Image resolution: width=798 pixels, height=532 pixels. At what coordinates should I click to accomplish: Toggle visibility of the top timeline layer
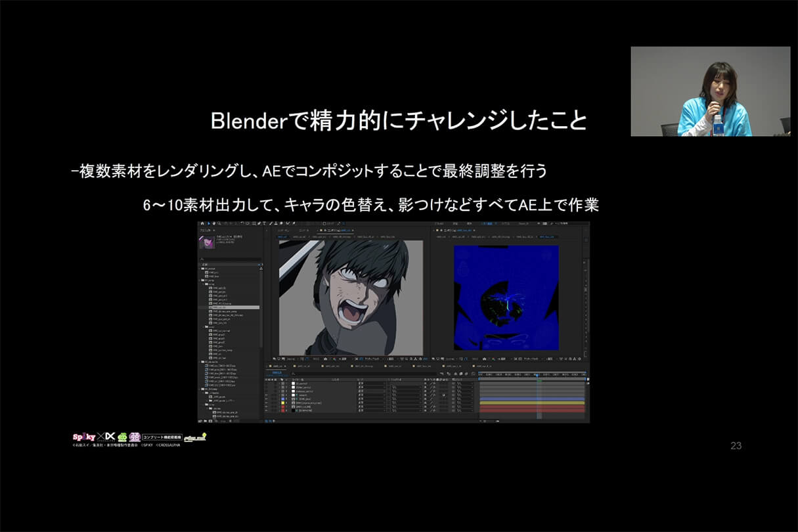pyautogui.click(x=266, y=384)
